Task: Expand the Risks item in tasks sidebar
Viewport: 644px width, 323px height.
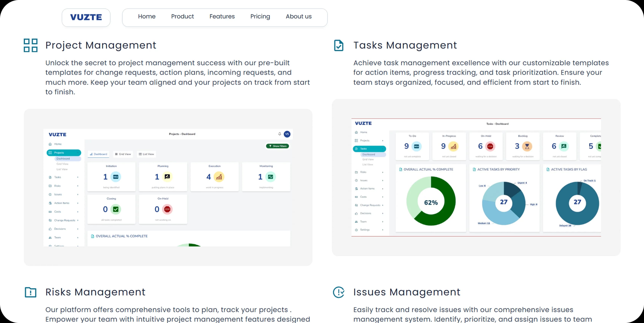Action: [x=382, y=172]
